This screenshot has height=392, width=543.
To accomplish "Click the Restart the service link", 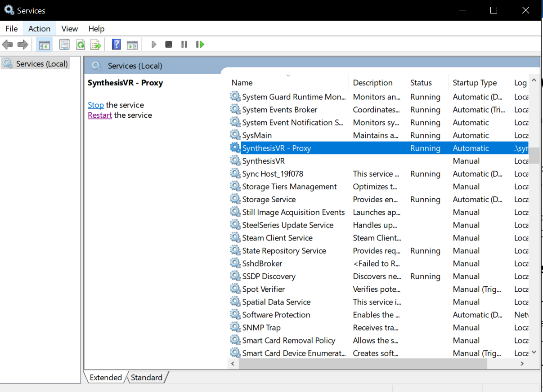I will [99, 116].
